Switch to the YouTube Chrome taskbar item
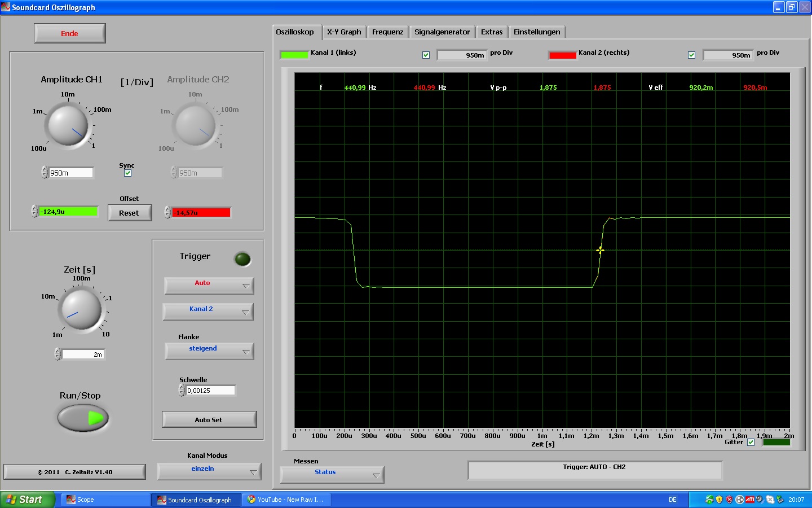The width and height of the screenshot is (812, 508). point(286,500)
